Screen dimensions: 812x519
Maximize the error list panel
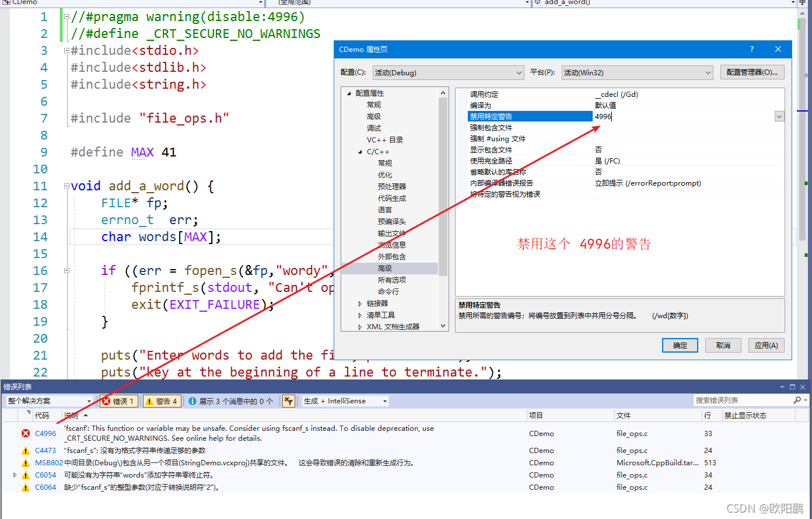[792, 387]
